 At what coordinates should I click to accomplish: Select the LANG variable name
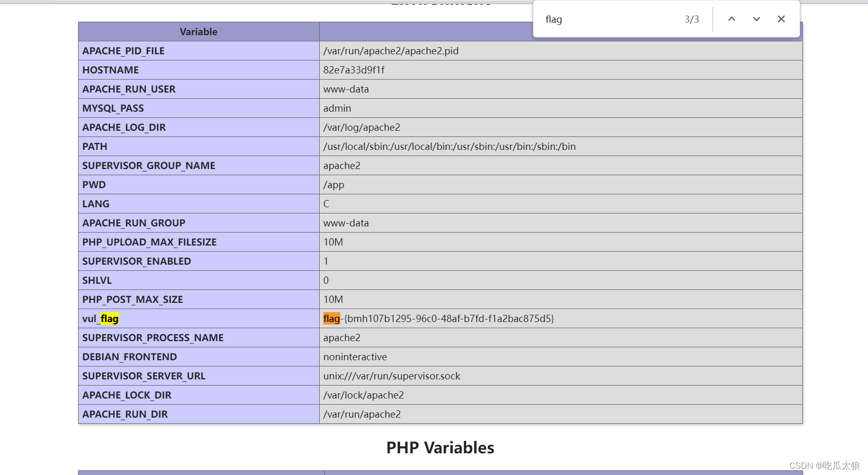(x=96, y=204)
